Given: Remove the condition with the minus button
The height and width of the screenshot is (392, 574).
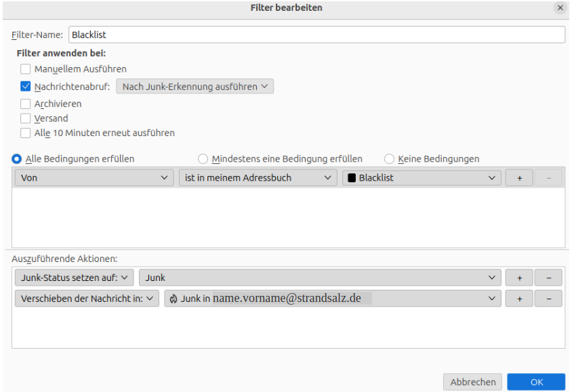Looking at the screenshot, I should 548,178.
